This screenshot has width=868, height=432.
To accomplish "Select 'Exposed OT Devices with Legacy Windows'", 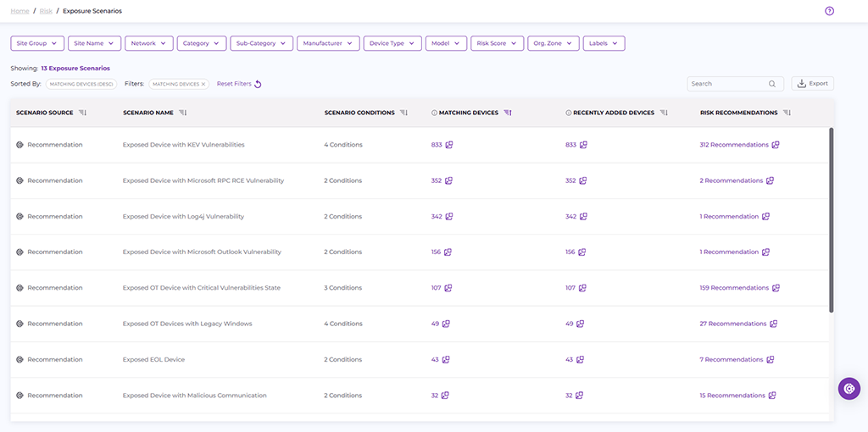I will pyautogui.click(x=187, y=324).
